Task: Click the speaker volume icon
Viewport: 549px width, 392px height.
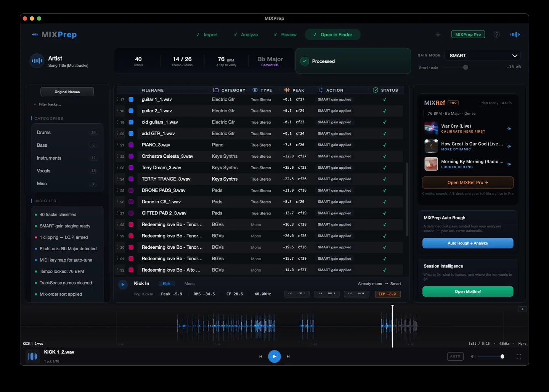Action: (x=473, y=357)
